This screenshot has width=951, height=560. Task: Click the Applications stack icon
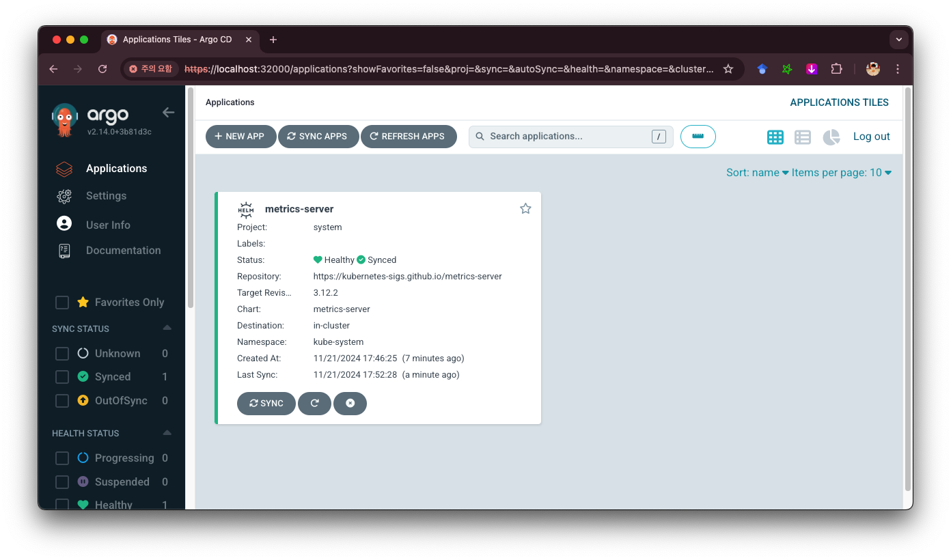[x=64, y=169]
